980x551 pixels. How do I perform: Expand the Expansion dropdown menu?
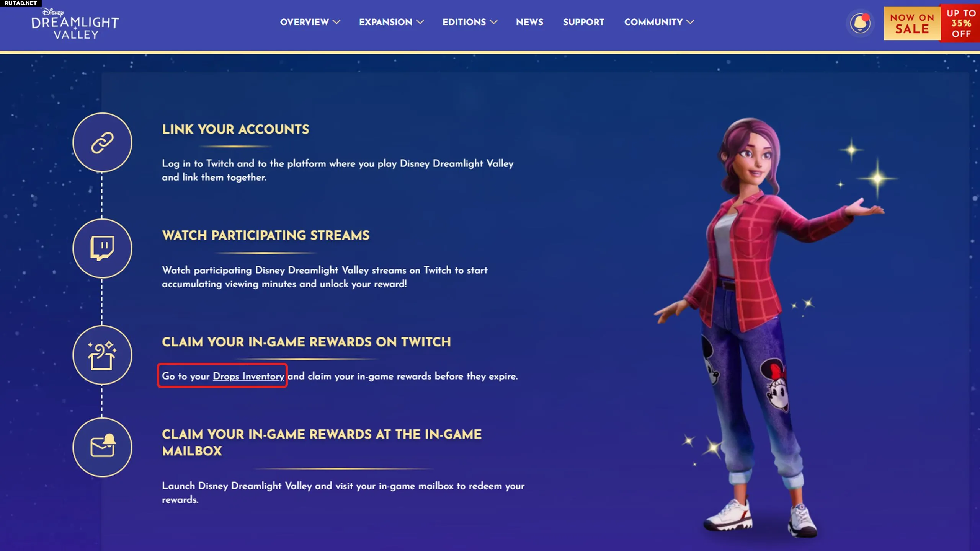[x=391, y=22]
